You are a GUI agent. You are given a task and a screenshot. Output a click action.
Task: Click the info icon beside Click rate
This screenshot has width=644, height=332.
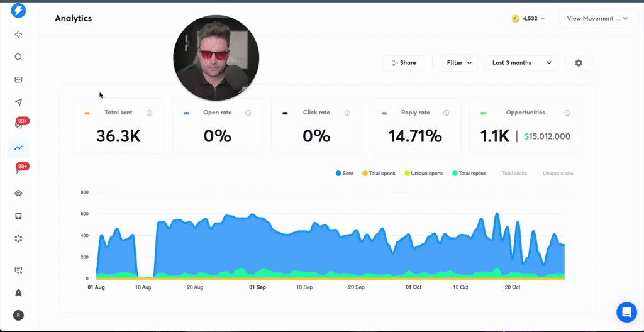(x=347, y=113)
